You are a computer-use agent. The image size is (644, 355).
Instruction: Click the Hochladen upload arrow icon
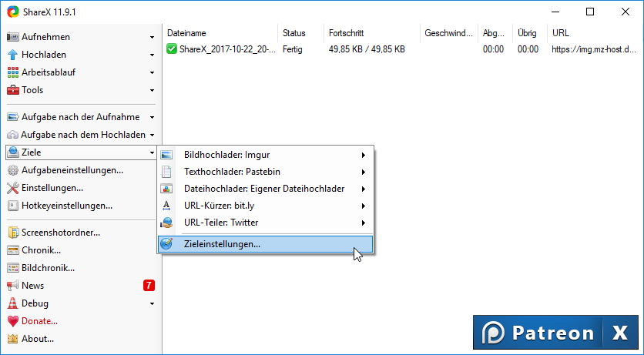(13, 55)
